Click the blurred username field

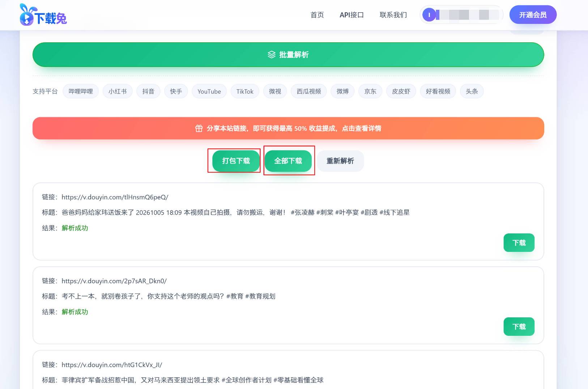[468, 15]
